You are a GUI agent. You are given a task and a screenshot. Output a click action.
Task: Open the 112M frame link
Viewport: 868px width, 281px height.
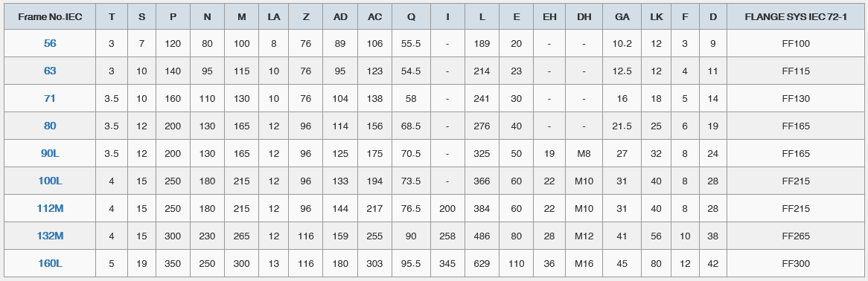click(x=50, y=209)
